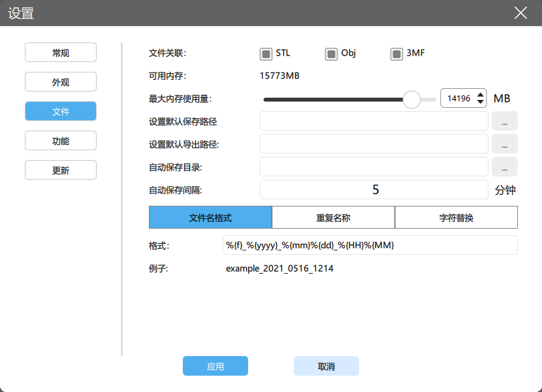This screenshot has height=392, width=542.
Task: Close the settings dialog with X
Action: 520,13
